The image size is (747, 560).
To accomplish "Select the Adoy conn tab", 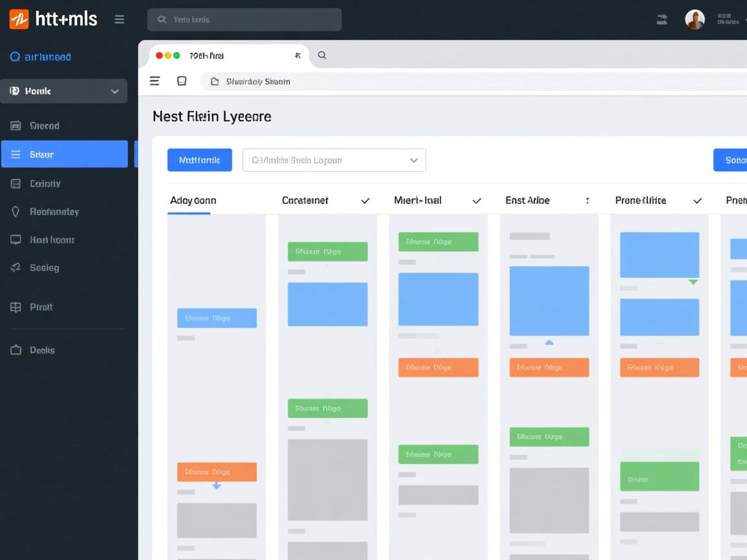I will 193,201.
